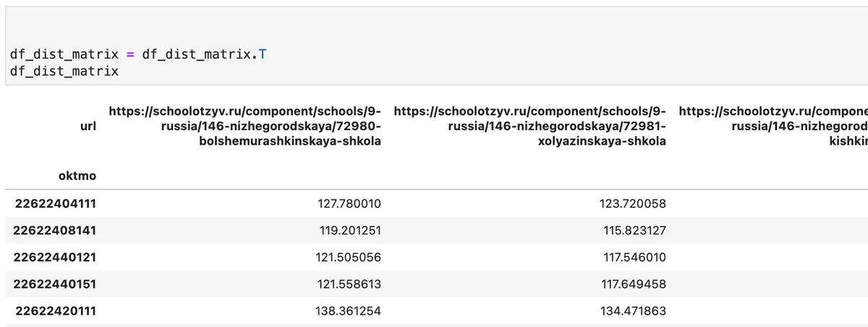Screen dimensions: 868x327
Task: Select the cell value 119.201251
Action: [x=349, y=231]
